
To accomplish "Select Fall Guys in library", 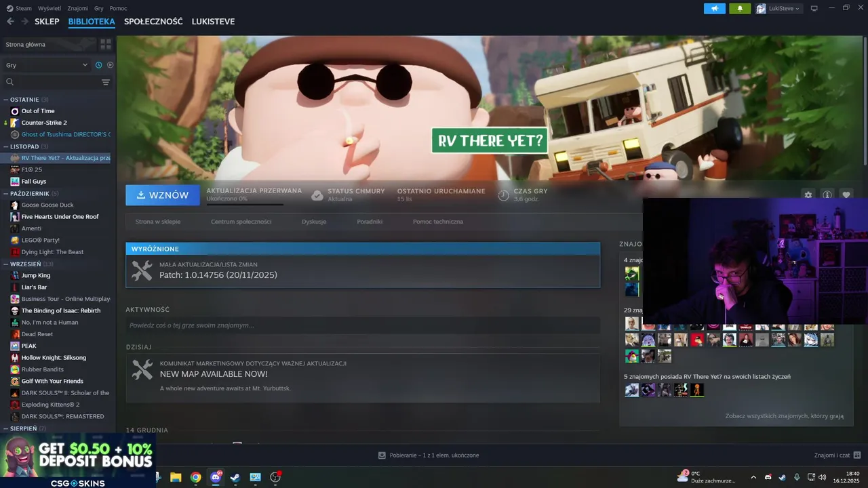I will [34, 182].
